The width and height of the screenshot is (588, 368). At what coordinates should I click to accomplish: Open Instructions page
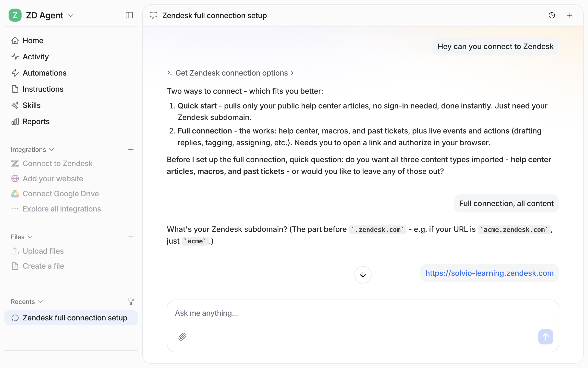coord(43,89)
